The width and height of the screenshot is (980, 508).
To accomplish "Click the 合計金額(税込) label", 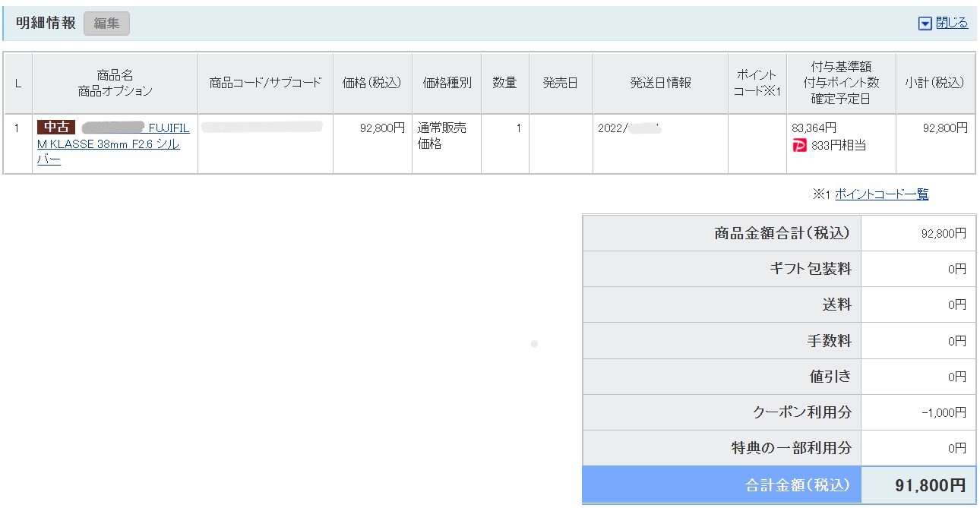I will (x=798, y=484).
